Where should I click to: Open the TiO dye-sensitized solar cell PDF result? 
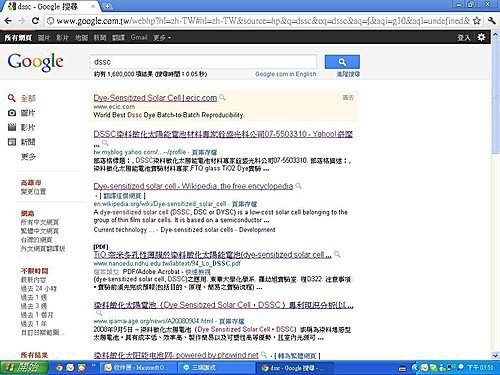coord(212,255)
